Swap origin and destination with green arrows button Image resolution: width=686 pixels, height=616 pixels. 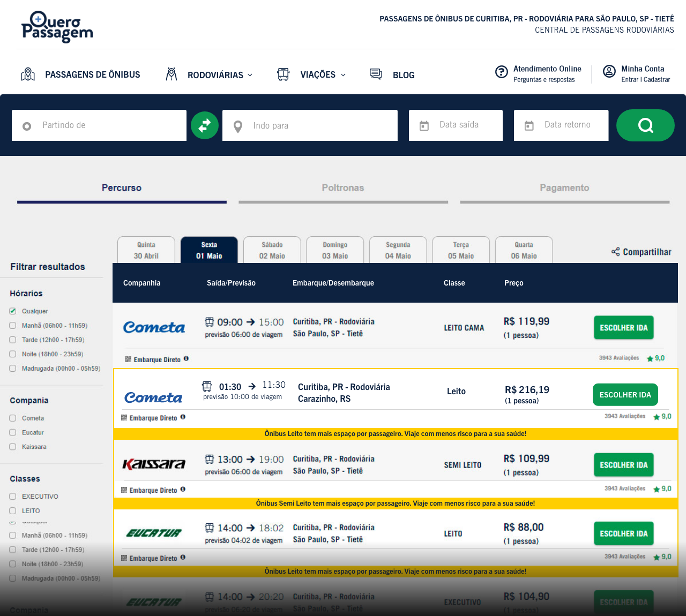205,125
